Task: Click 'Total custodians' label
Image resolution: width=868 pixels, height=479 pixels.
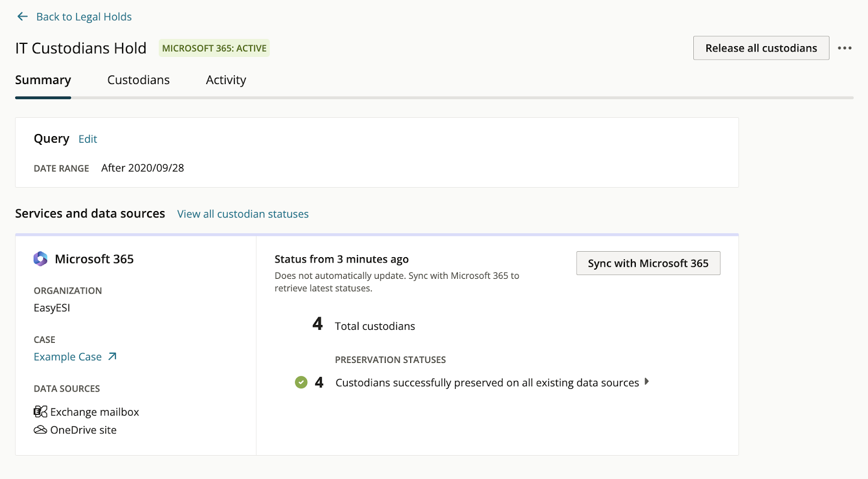Action: click(x=375, y=326)
